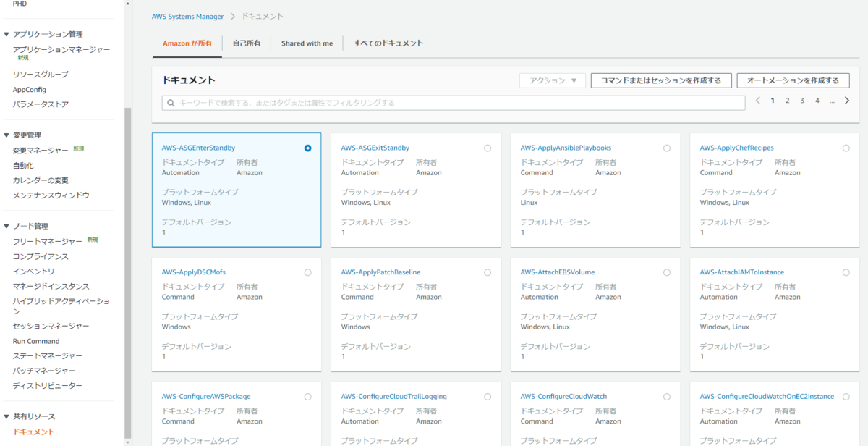Open the AWS-ApplyPatchBaseline document link
This screenshot has height=446, width=868.
tap(380, 272)
